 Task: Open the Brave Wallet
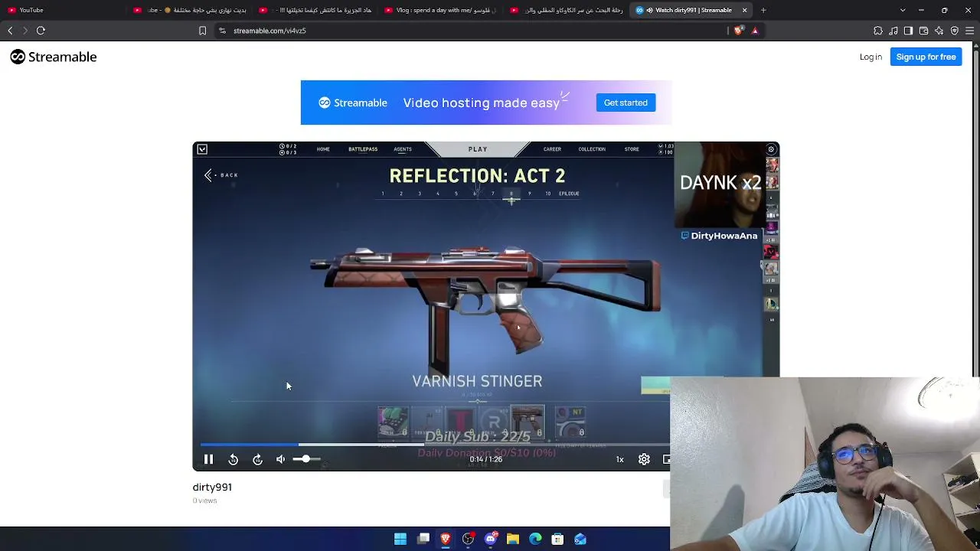[x=924, y=31]
